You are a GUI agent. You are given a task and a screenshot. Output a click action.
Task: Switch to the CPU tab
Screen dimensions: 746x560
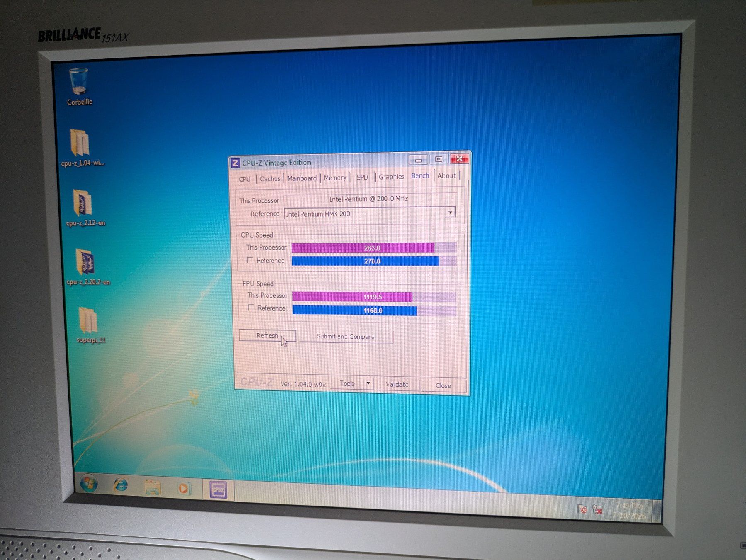coord(245,179)
